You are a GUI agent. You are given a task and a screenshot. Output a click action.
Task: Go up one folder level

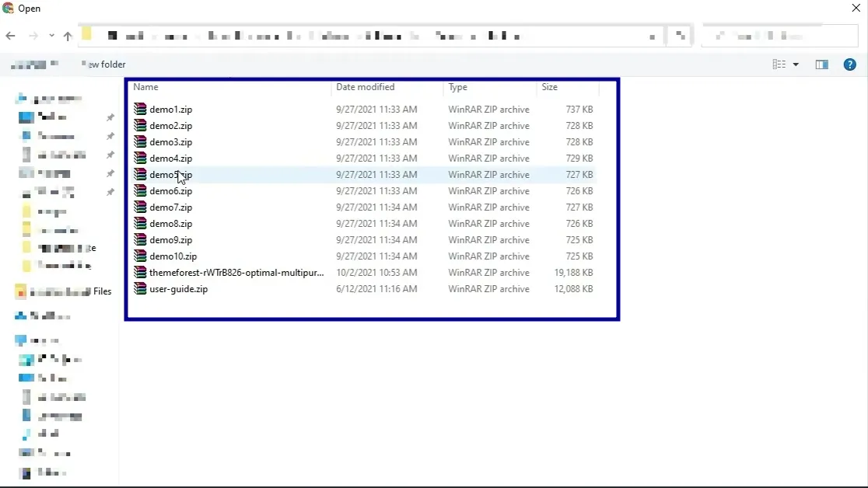click(68, 36)
